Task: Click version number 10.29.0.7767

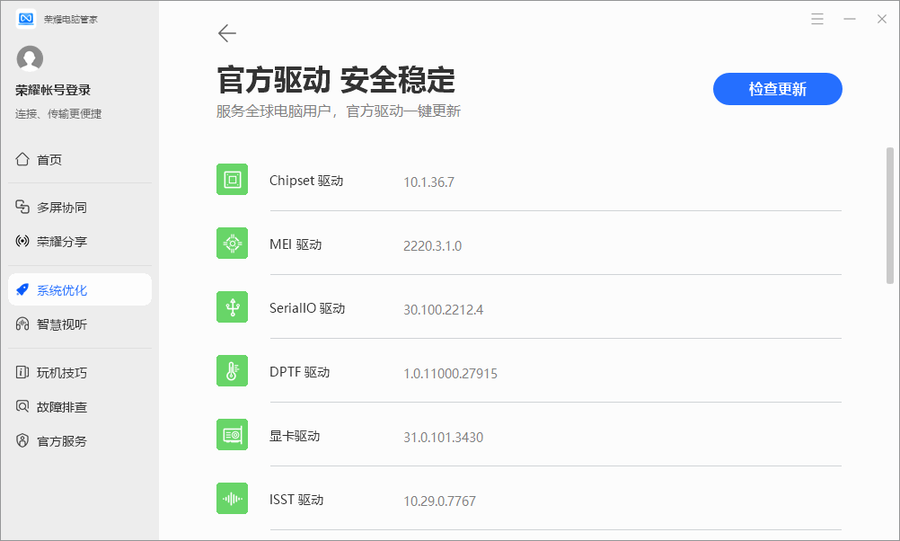Action: pyautogui.click(x=439, y=501)
